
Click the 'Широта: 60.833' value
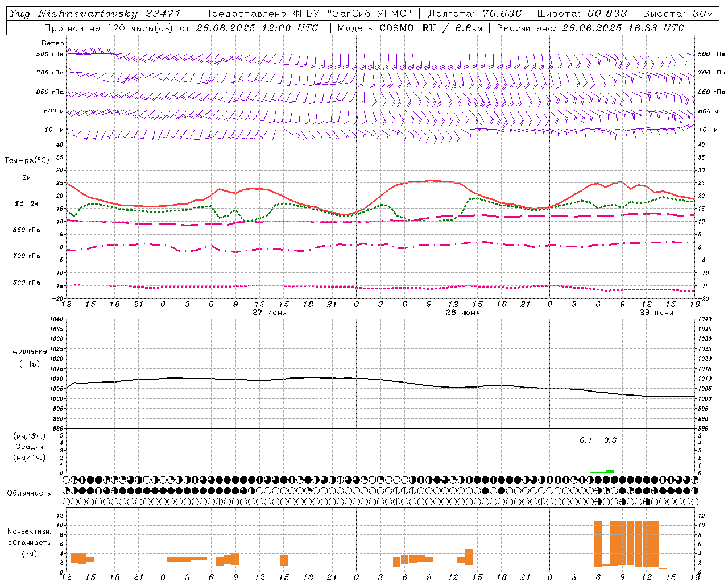582,14
